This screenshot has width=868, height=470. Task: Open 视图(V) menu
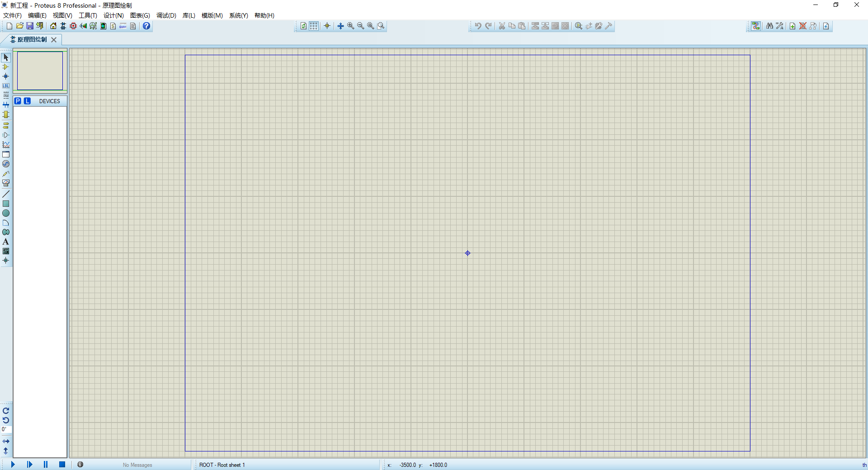(62, 15)
